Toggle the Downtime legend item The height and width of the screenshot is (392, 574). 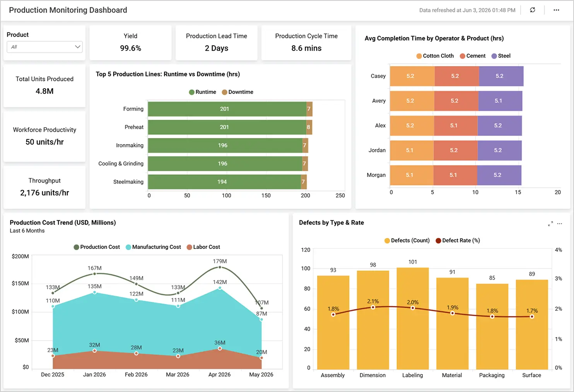coord(237,92)
